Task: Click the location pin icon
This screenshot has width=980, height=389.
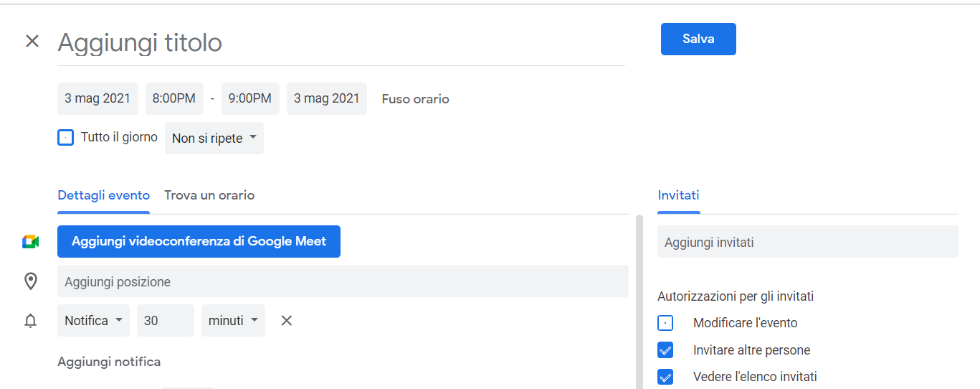Action: click(x=31, y=281)
